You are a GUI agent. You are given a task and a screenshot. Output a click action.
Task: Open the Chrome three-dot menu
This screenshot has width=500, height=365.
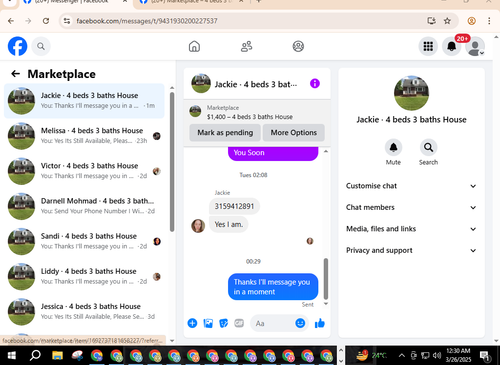489,21
